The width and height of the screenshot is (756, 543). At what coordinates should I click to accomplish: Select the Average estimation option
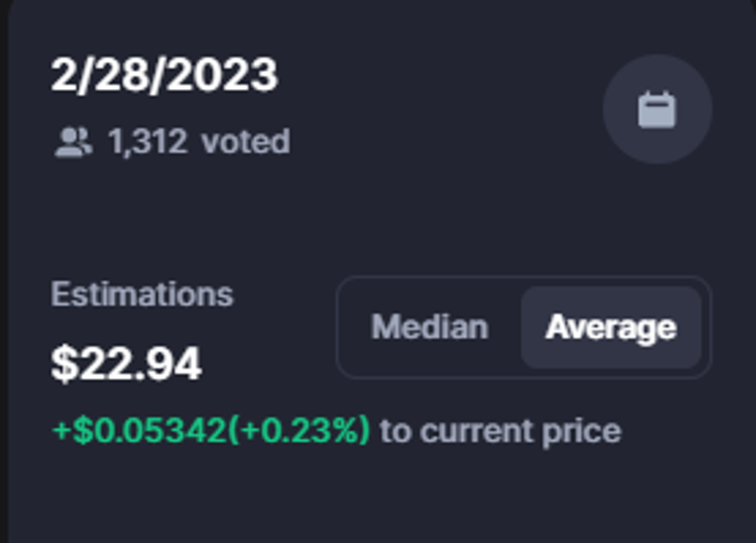pyautogui.click(x=611, y=327)
